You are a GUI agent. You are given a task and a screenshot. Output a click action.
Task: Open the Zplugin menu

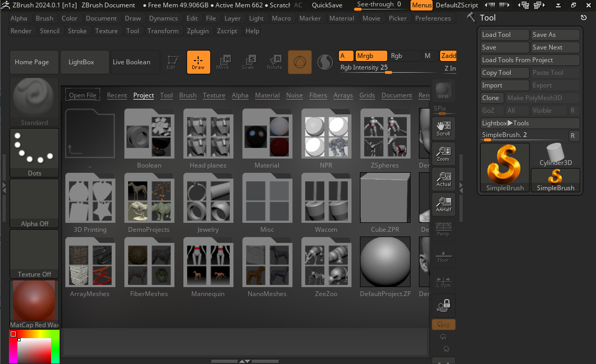point(198,31)
